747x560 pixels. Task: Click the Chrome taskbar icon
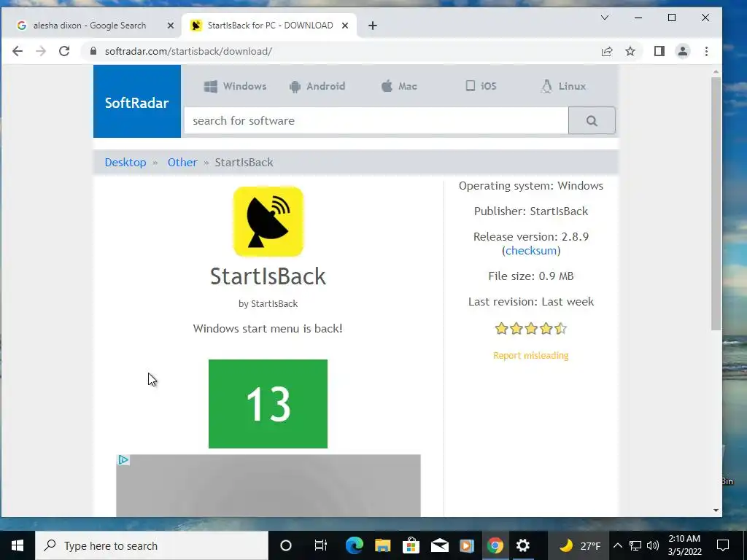(x=495, y=545)
